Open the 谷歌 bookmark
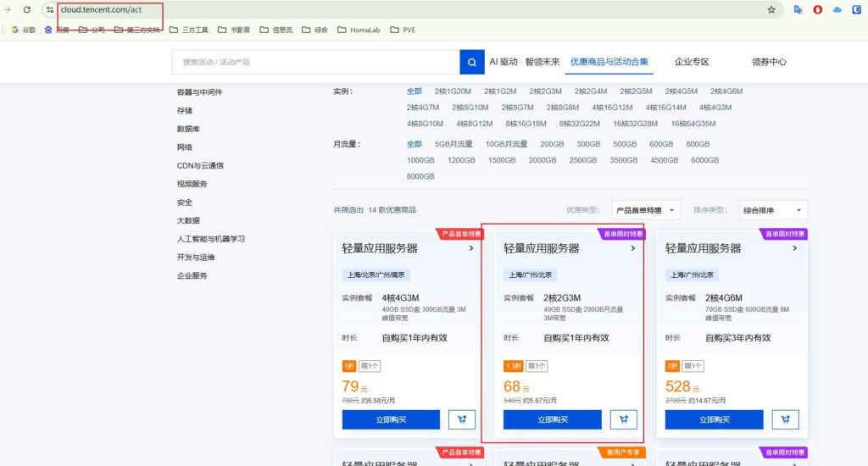868x466 pixels. tap(23, 30)
